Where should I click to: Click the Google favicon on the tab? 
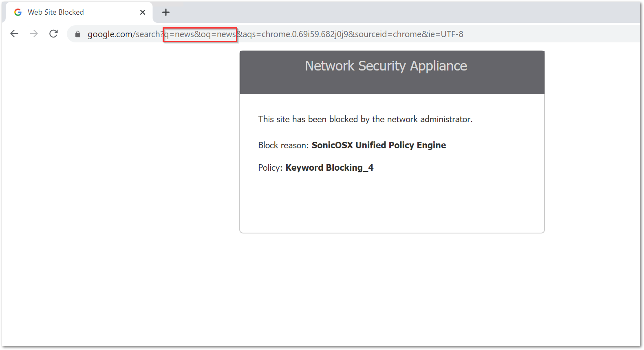click(18, 12)
